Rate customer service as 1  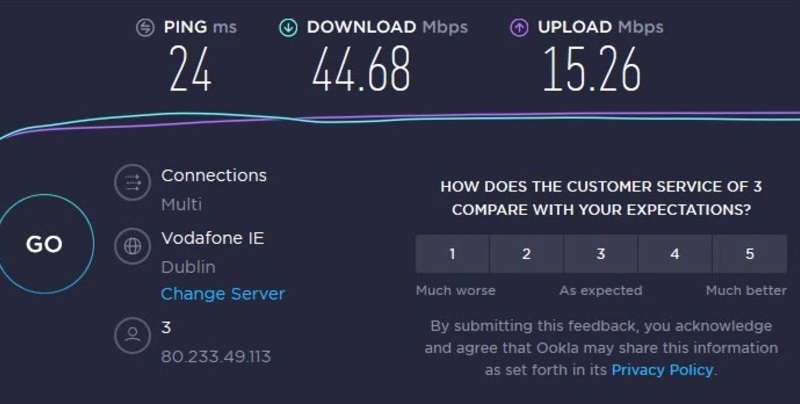click(452, 254)
